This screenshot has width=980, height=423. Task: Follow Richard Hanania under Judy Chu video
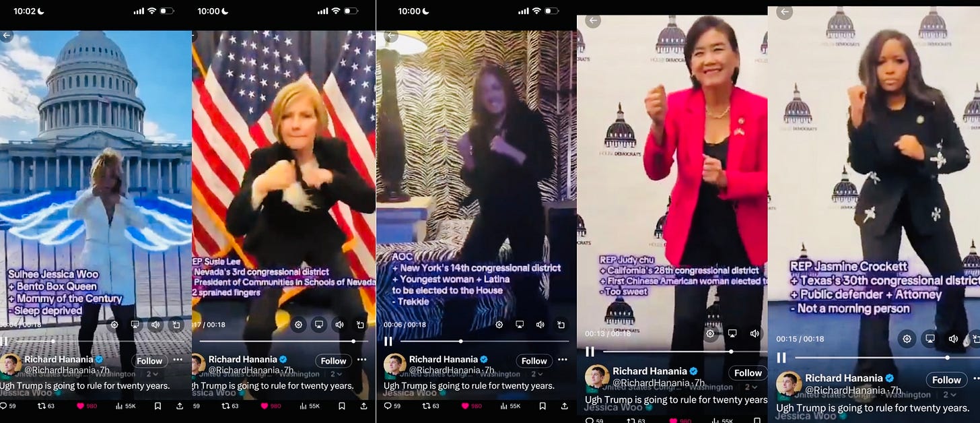pos(748,372)
